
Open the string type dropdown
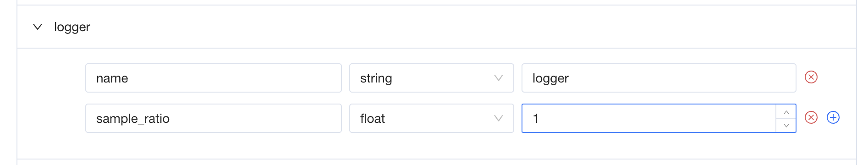432,78
